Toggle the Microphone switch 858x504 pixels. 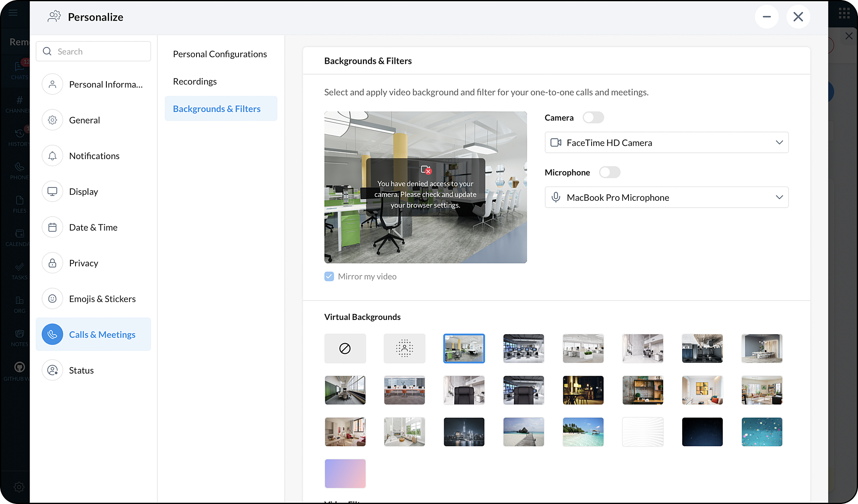610,172
